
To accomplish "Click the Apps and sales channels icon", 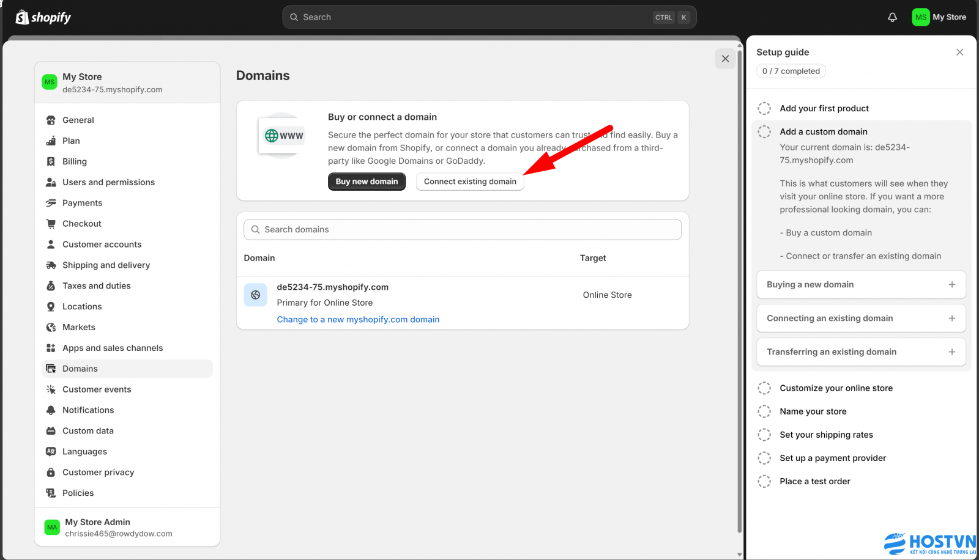I will [x=51, y=348].
